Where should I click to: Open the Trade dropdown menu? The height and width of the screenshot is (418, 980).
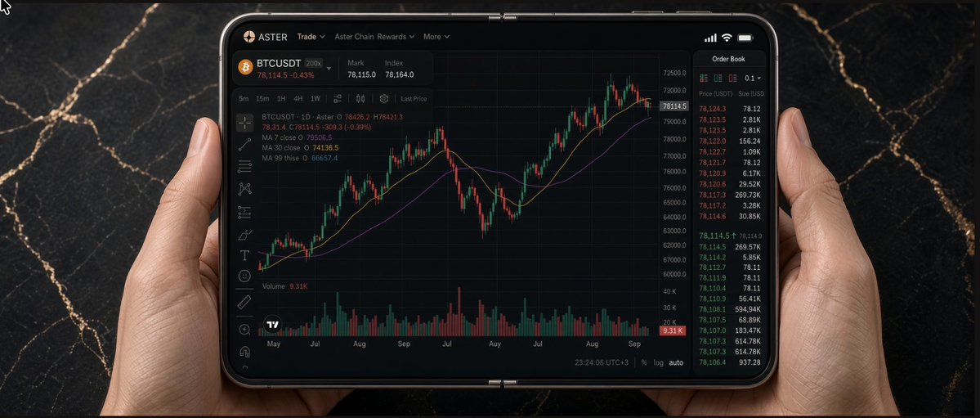[311, 37]
